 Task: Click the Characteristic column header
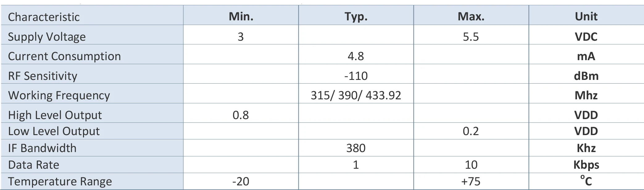click(x=44, y=17)
